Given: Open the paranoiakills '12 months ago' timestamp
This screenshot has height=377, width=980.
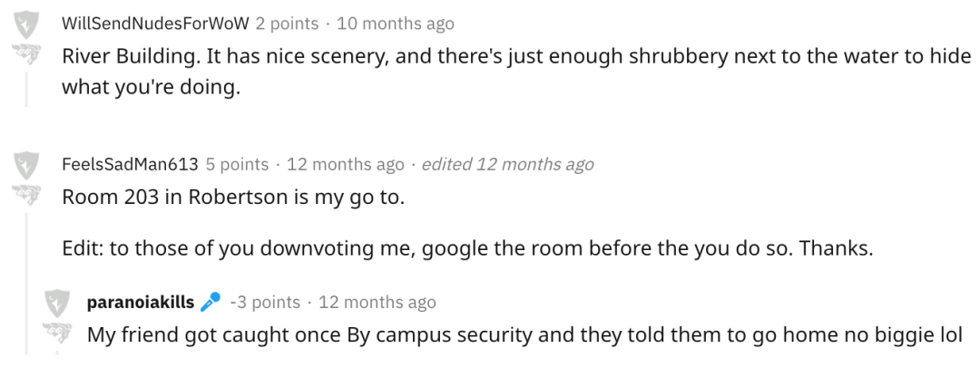Looking at the screenshot, I should click(377, 302).
